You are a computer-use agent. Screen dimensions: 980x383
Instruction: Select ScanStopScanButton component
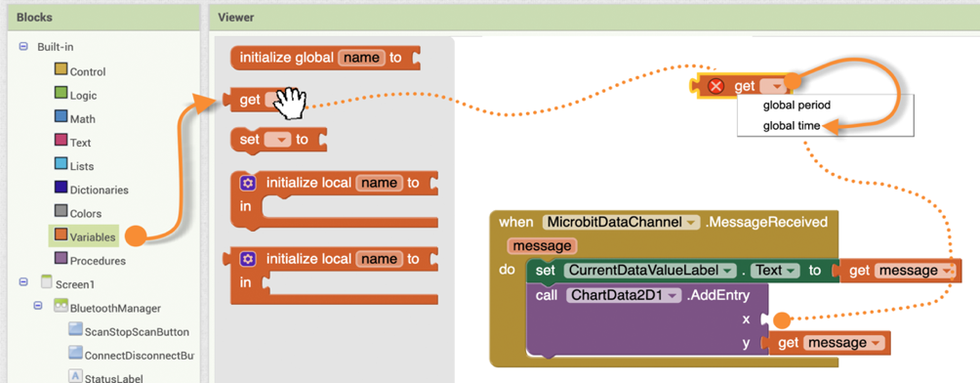point(137,331)
